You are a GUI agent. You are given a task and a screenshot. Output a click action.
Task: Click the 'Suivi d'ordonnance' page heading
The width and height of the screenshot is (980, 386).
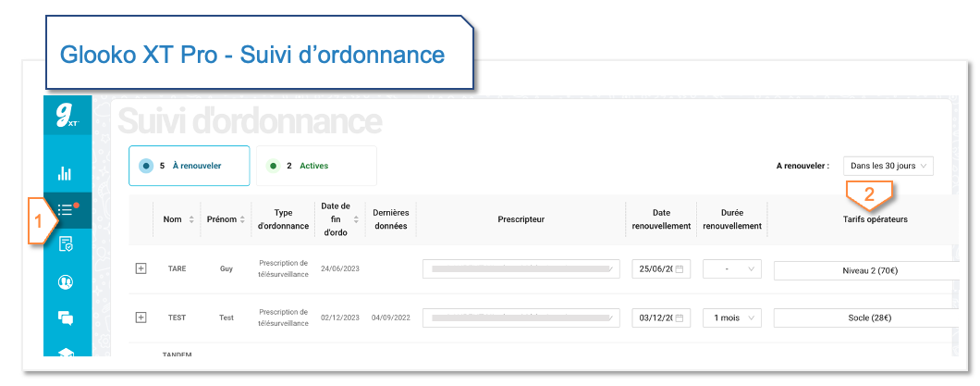pyautogui.click(x=250, y=120)
